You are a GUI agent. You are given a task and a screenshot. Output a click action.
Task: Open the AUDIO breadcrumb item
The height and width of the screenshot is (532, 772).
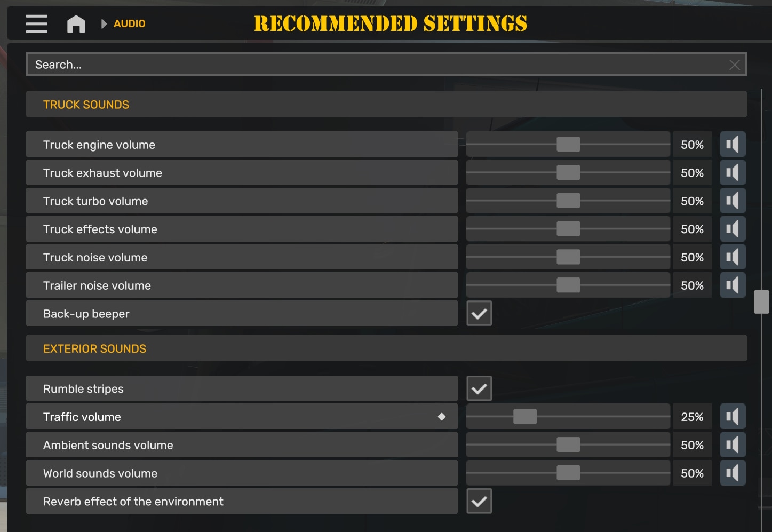pyautogui.click(x=129, y=24)
